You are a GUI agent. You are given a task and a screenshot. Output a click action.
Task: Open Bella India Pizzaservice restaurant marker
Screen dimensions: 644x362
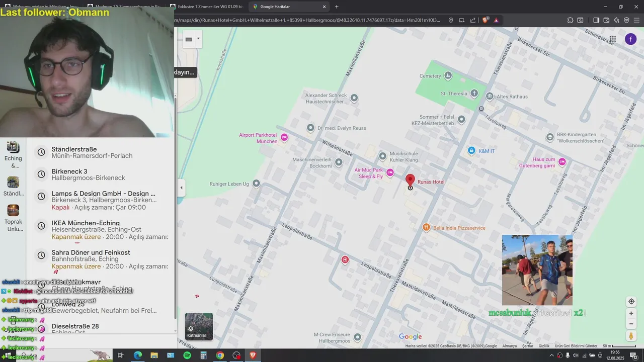coord(426,228)
